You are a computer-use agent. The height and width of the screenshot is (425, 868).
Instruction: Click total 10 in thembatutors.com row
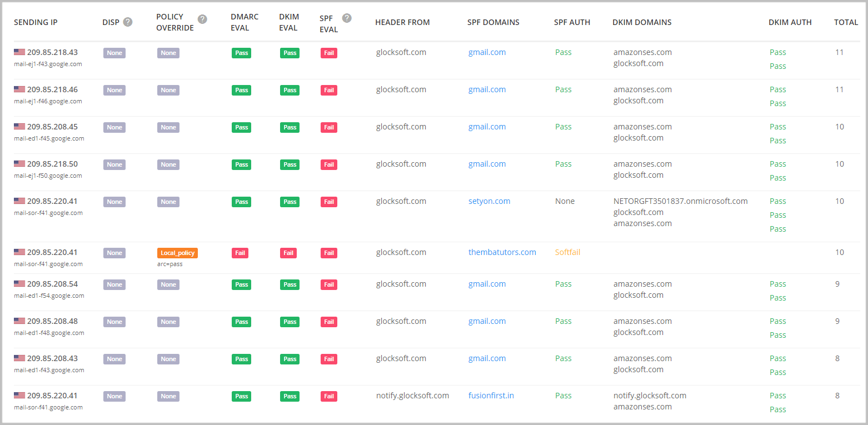click(x=840, y=252)
